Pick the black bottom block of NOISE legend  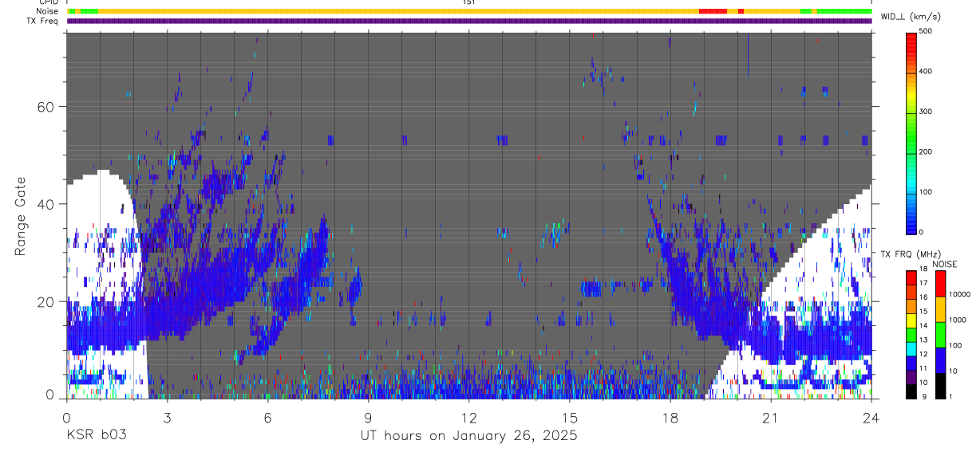(940, 386)
